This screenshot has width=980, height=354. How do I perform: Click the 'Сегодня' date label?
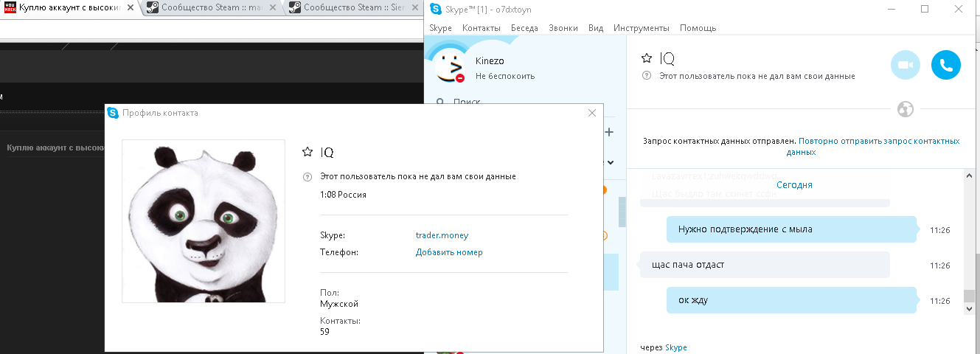click(794, 185)
